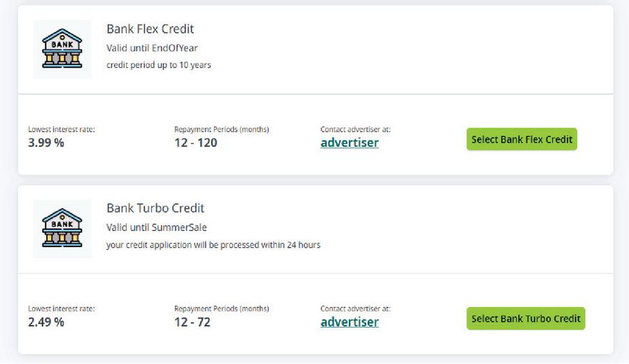Click the Lowest interest rate label in Flex card
The width and height of the screenshot is (629, 364).
point(61,130)
